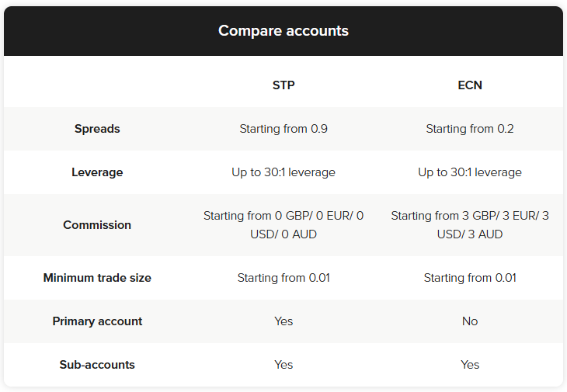The image size is (567, 392).
Task: Select ECN minimum trade size 0.01 value
Action: pyautogui.click(x=470, y=278)
